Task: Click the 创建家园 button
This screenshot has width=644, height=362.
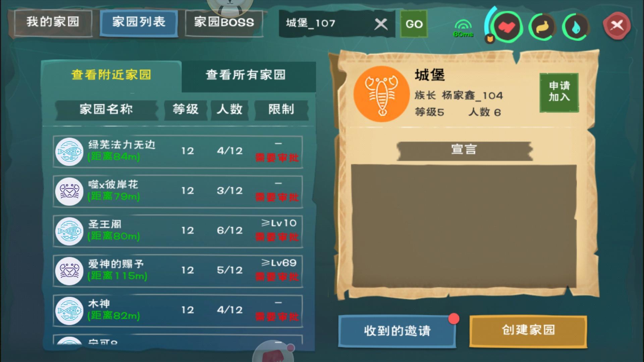Action: (528, 330)
